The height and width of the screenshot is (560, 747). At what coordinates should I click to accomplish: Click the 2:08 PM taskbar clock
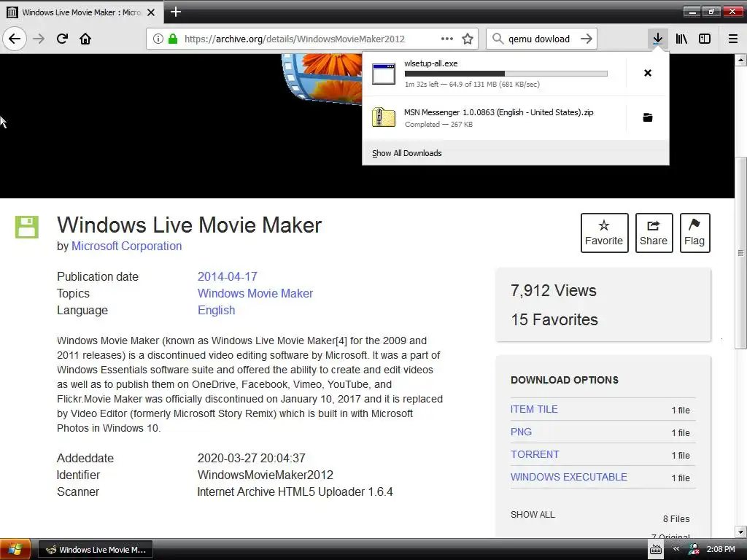(x=721, y=549)
